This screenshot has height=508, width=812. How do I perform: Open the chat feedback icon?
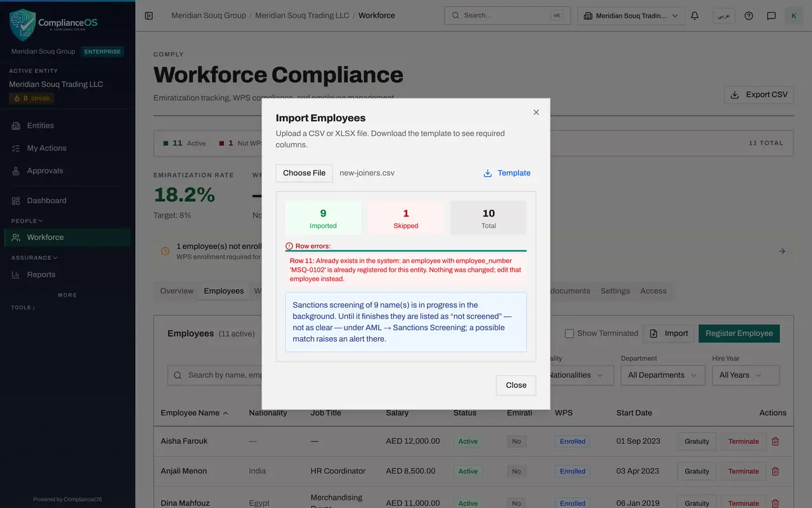pos(771,16)
